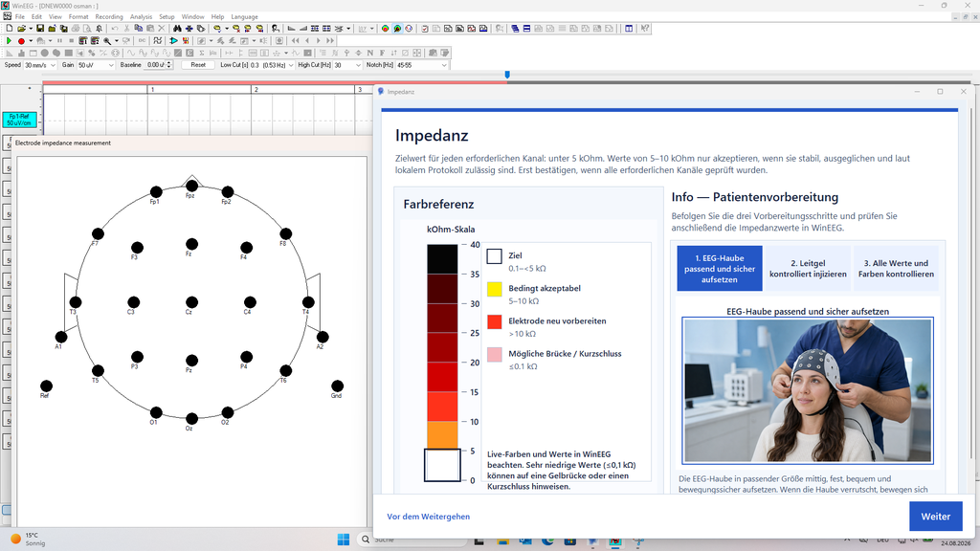Click the Fp1-Ref channel label
The image size is (980, 551).
pos(19,120)
